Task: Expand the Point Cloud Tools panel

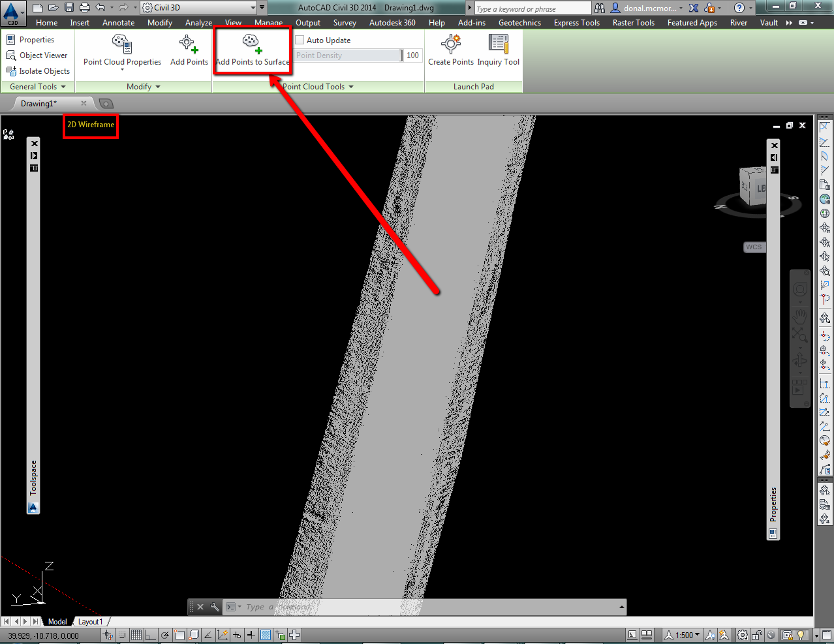Action: (318, 87)
